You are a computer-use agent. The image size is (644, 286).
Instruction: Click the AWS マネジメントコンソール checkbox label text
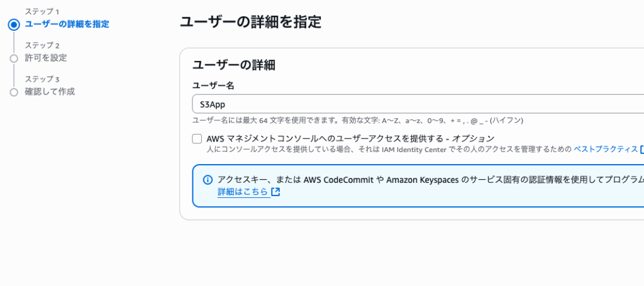pyautogui.click(x=350, y=139)
